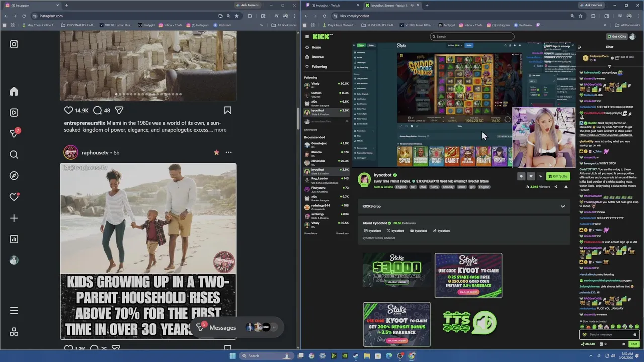Toggle Kick sidebar hamburger menu
The height and width of the screenshot is (362, 644).
(307, 36)
